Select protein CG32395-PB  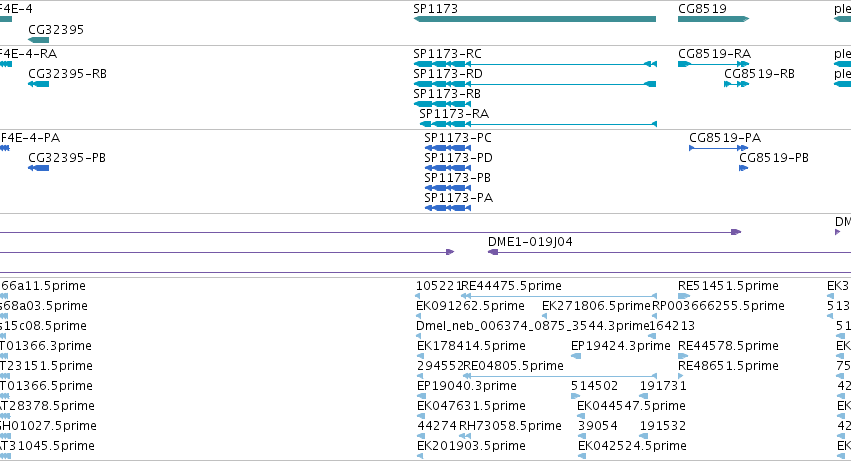(39, 168)
